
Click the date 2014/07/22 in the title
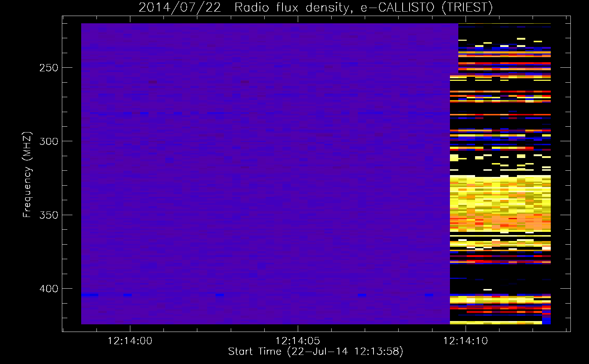click(x=180, y=7)
